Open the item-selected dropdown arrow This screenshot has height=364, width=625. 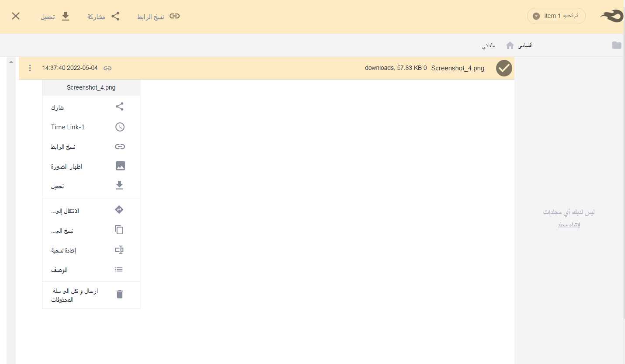pyautogui.click(x=536, y=16)
